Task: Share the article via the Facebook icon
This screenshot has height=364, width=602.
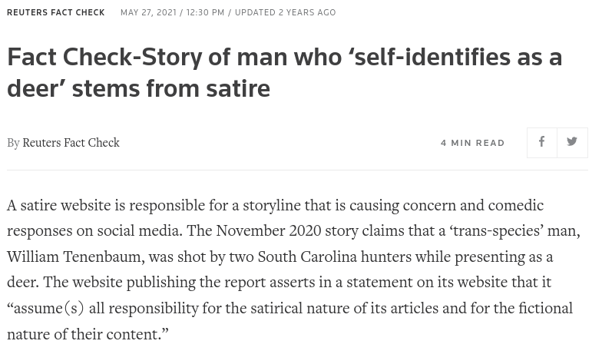Action: pos(542,143)
